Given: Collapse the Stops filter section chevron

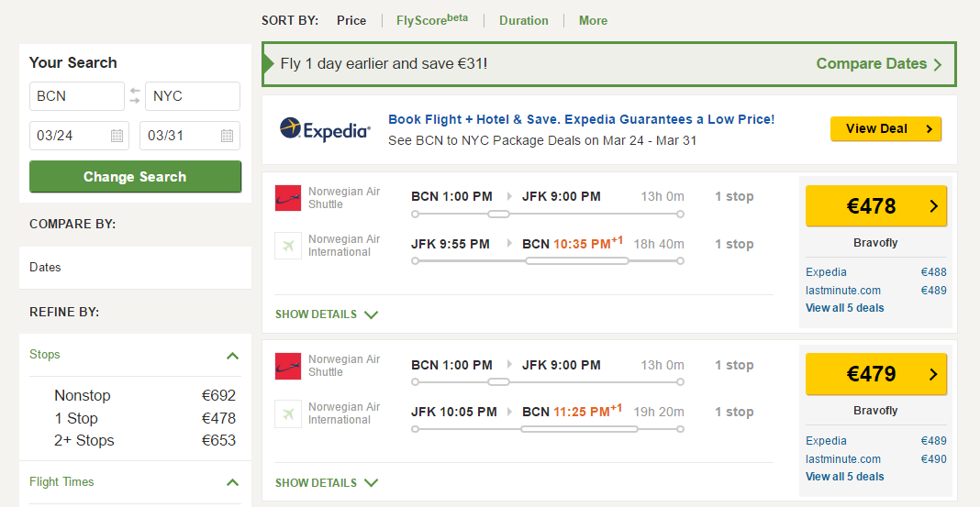Looking at the screenshot, I should pos(232,356).
